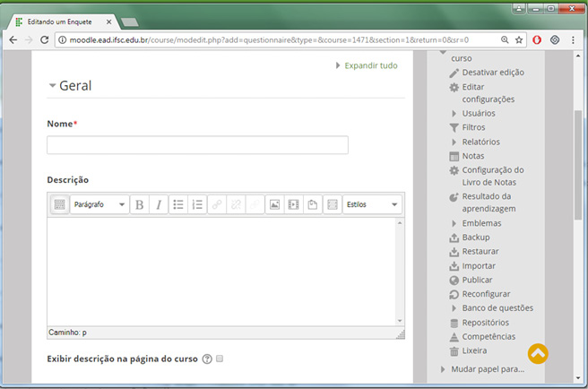The width and height of the screenshot is (588, 389).
Task: Click inside the Nome text field
Action: tap(197, 145)
